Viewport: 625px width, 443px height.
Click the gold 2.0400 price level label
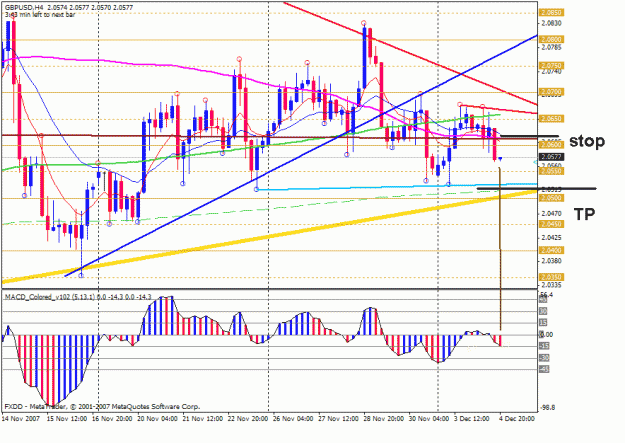click(x=551, y=250)
